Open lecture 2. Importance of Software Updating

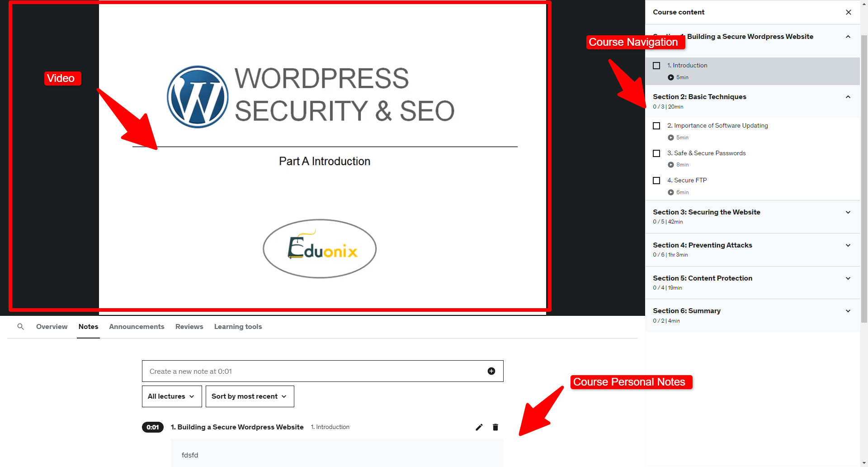click(x=717, y=126)
